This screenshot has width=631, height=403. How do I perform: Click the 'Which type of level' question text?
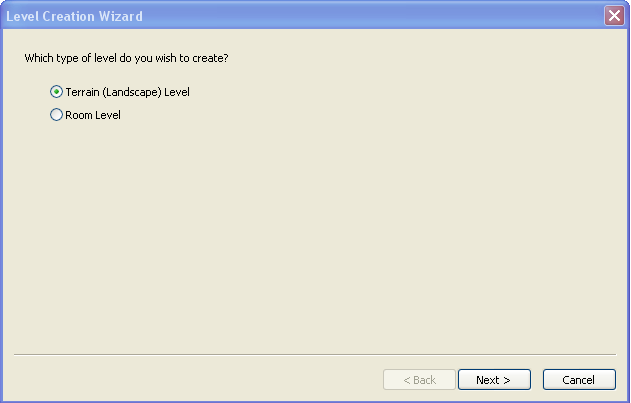[126, 59]
